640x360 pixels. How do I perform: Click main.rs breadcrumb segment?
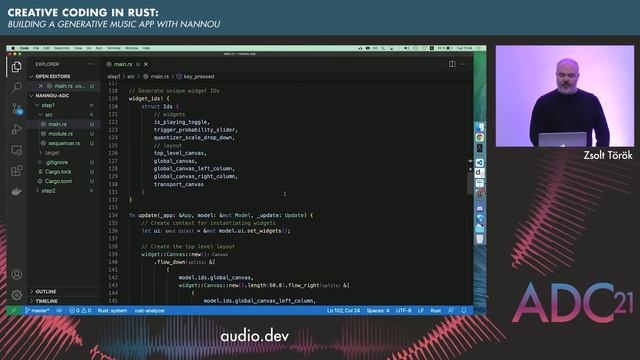(x=159, y=76)
